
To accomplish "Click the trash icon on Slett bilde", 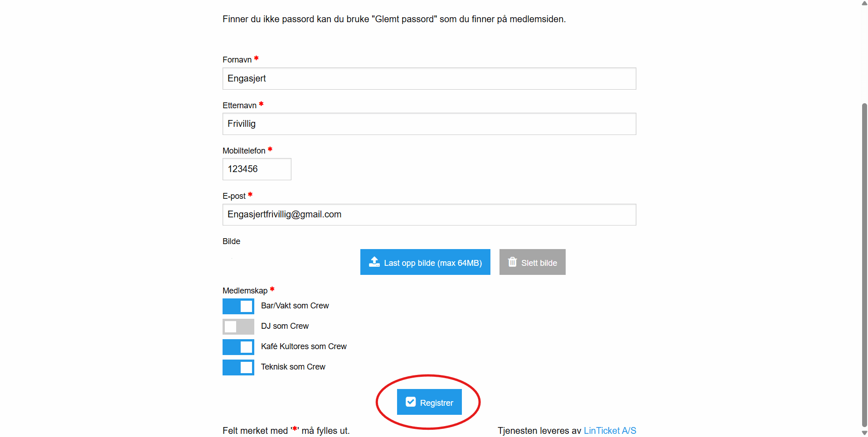I will coord(513,262).
